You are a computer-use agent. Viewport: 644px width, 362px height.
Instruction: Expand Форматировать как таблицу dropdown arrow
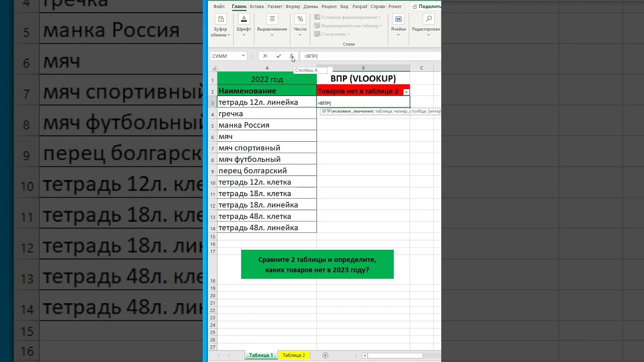[381, 26]
